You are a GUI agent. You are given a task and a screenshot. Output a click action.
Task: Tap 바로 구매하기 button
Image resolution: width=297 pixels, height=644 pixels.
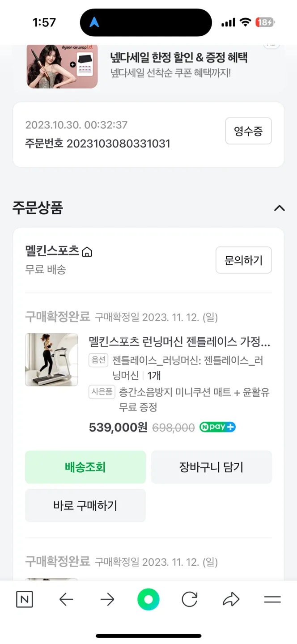85,506
